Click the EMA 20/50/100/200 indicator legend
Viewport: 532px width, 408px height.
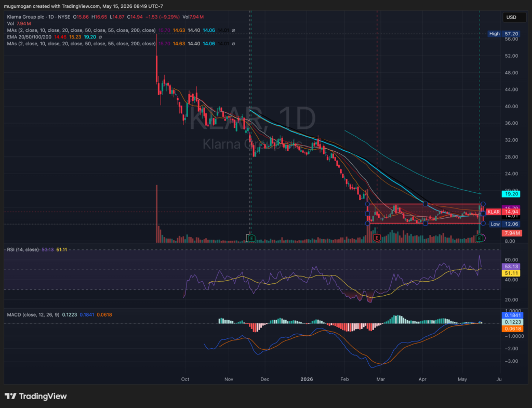29,37
